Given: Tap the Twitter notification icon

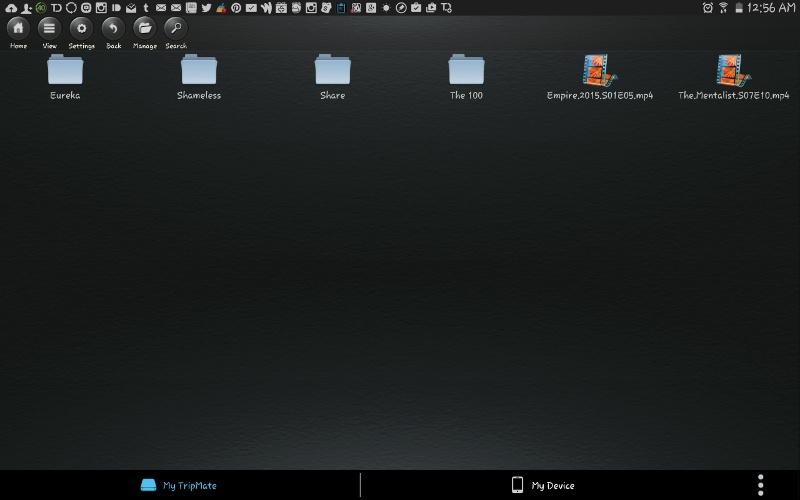Looking at the screenshot, I should point(206,8).
